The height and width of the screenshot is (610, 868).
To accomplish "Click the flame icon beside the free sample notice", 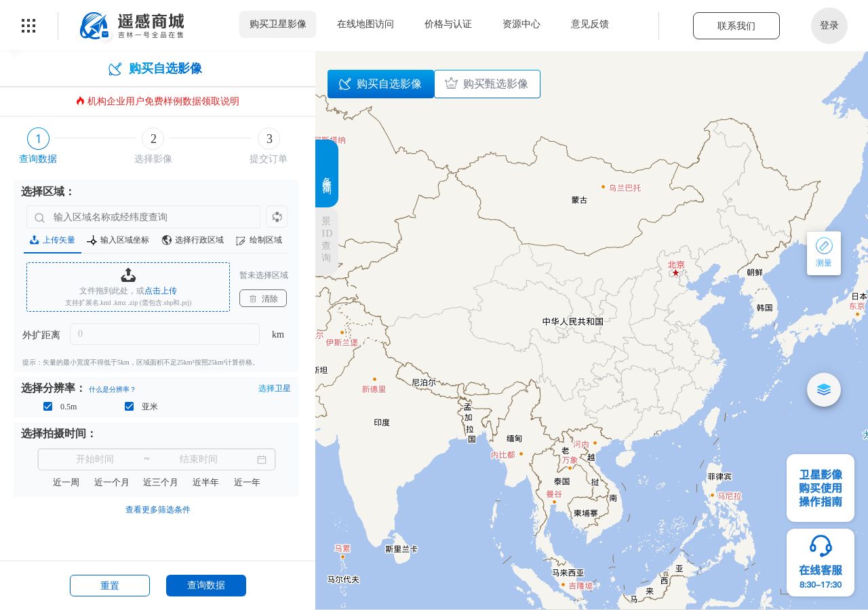I will coord(80,101).
